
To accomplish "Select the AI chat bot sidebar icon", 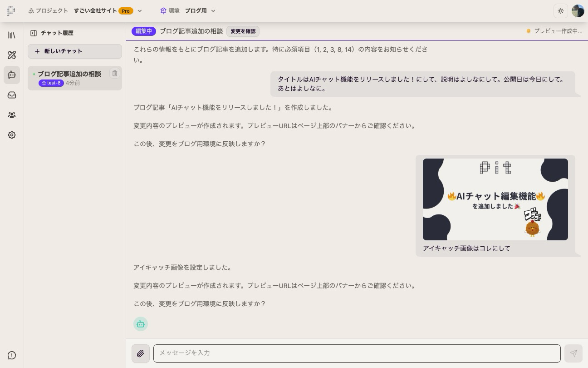I will click(12, 75).
